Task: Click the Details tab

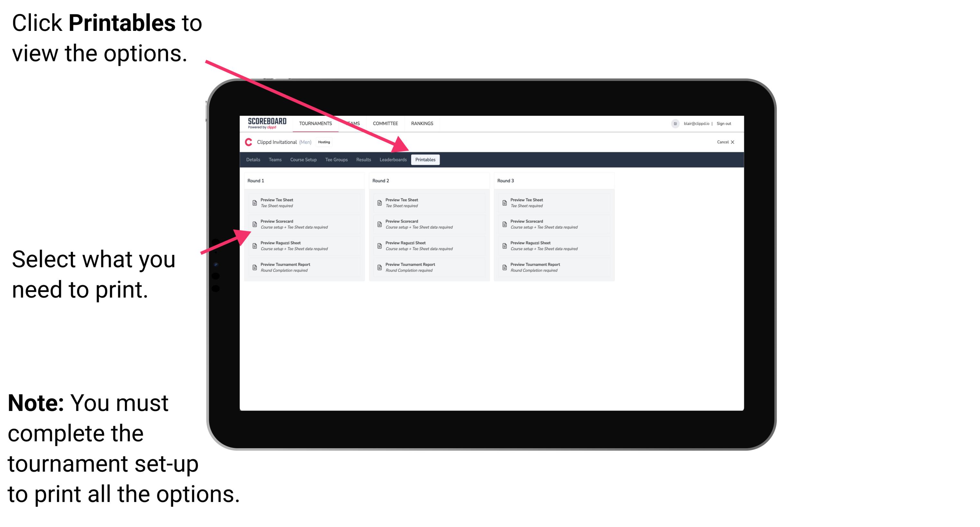Action: (x=254, y=160)
